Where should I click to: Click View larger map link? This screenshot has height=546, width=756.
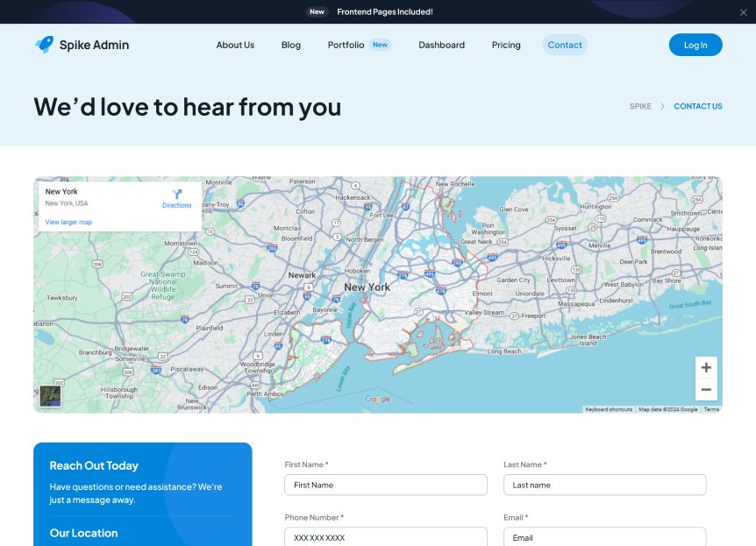pyautogui.click(x=68, y=223)
